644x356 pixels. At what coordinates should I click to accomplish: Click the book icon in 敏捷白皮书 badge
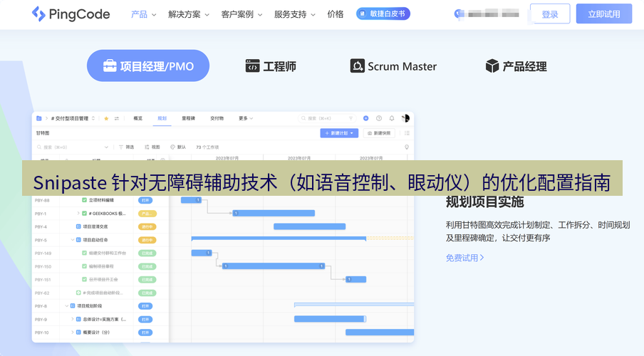362,14
